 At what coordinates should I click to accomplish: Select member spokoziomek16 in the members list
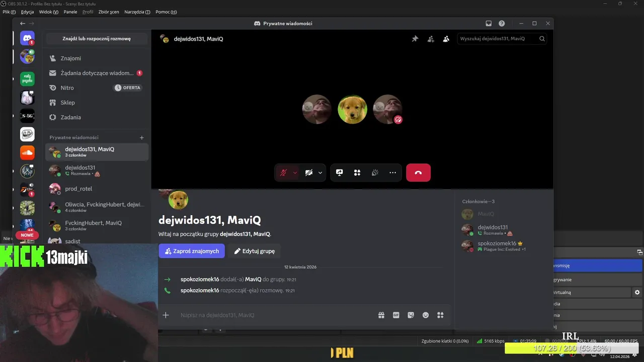(503, 246)
